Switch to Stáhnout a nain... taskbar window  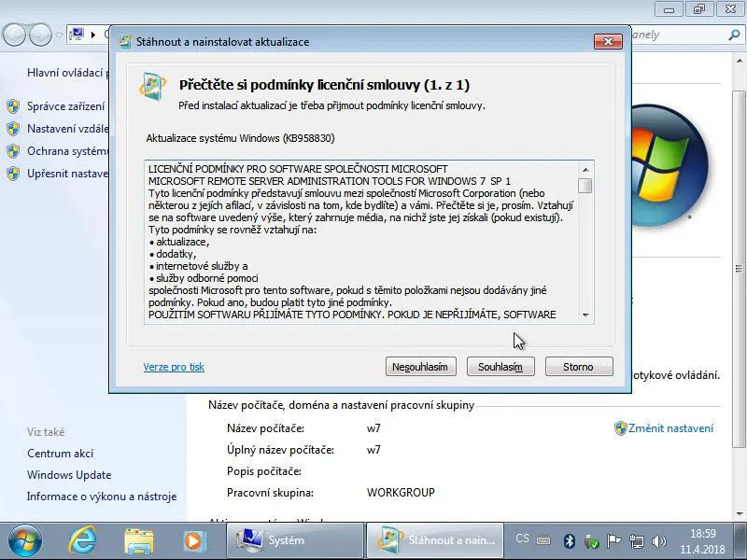(x=435, y=540)
